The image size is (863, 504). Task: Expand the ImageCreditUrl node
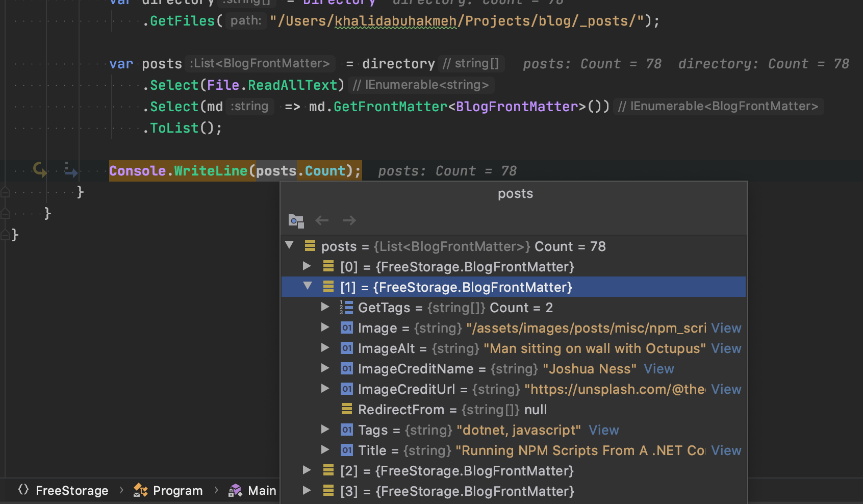click(x=325, y=388)
